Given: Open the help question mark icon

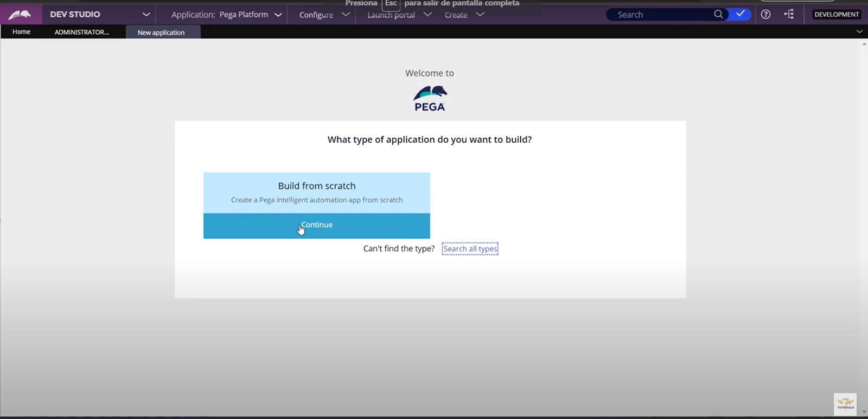Looking at the screenshot, I should click(765, 15).
